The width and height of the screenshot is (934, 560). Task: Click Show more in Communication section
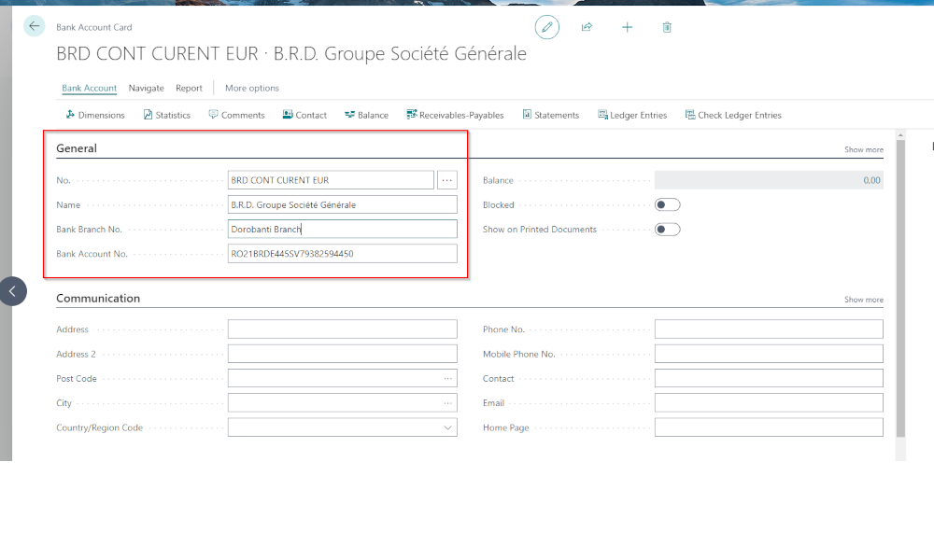coord(864,300)
